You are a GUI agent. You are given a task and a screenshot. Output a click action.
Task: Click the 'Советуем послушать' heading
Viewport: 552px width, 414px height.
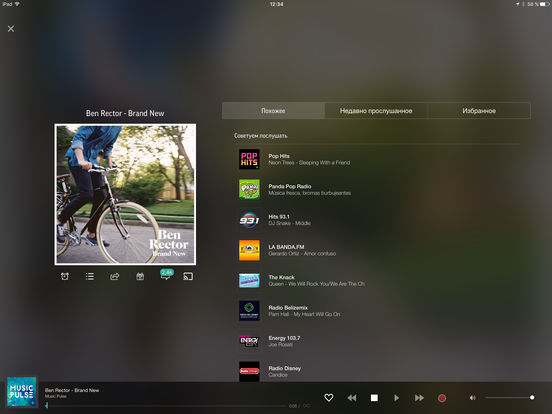pyautogui.click(x=261, y=136)
